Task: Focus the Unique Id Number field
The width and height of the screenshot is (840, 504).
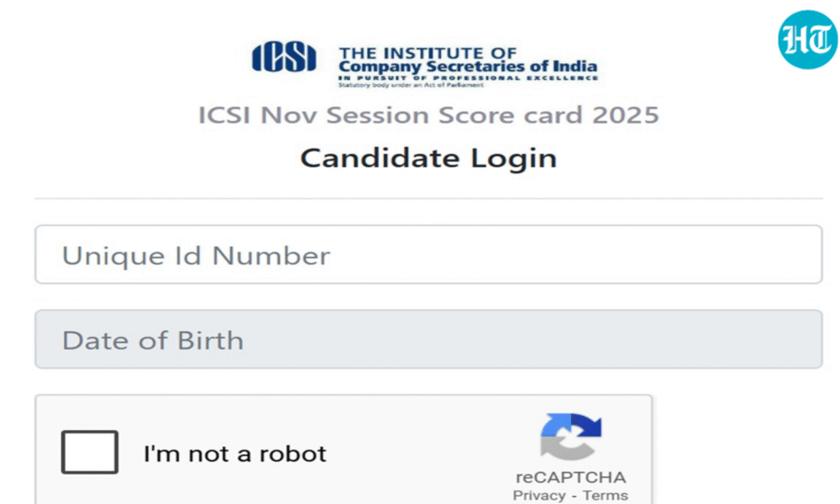Action: point(428,255)
